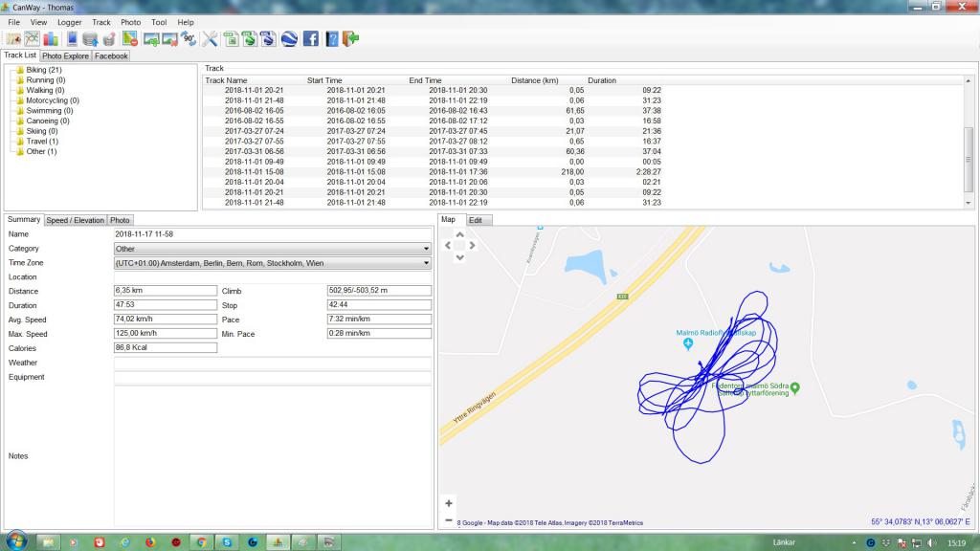The height and width of the screenshot is (551, 980).
Task: Open Google Earth from the toolbar
Action: (289, 39)
